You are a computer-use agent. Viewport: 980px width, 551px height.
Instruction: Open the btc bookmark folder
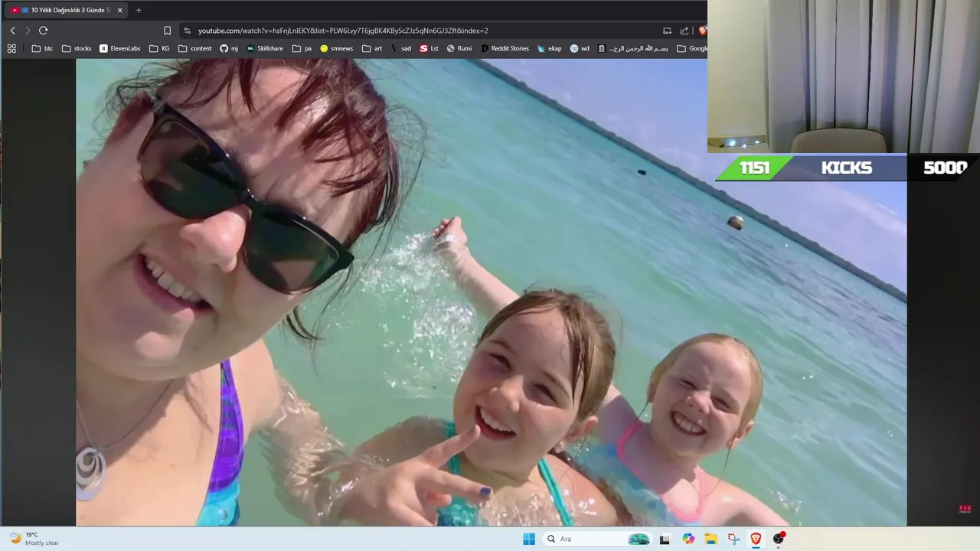click(43, 48)
